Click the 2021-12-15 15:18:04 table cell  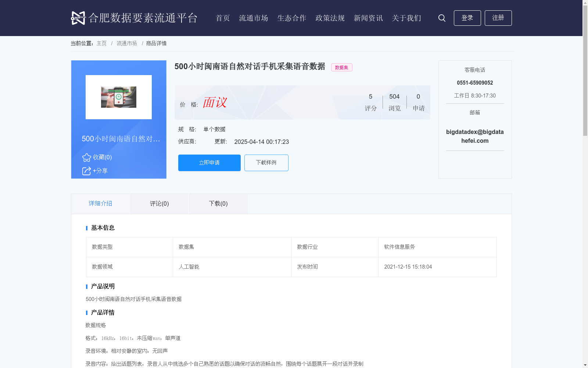[x=437, y=267]
